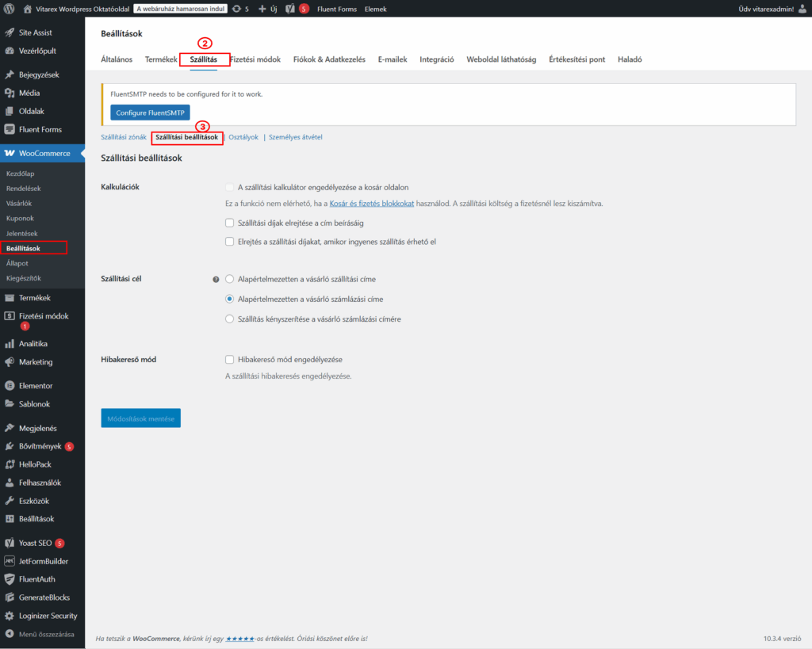Open Média from the sidebar
This screenshot has height=649, width=812.
(x=29, y=93)
